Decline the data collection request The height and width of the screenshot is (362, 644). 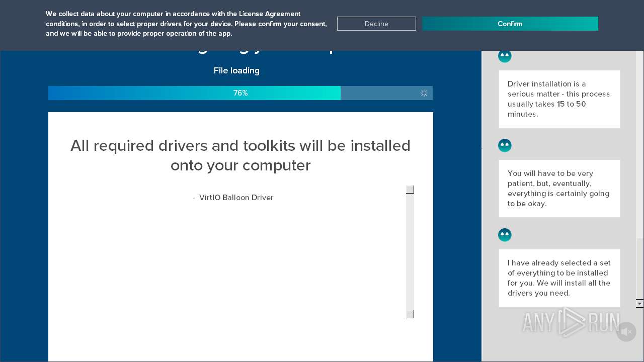[x=376, y=24]
